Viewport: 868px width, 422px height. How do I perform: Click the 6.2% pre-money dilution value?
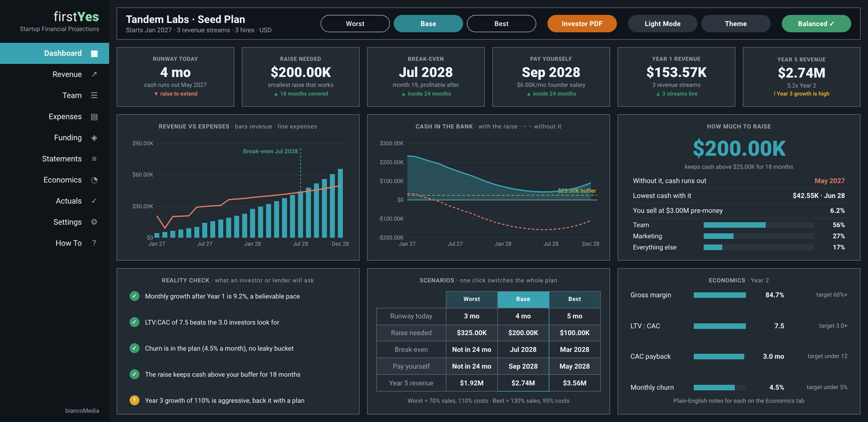pos(838,211)
